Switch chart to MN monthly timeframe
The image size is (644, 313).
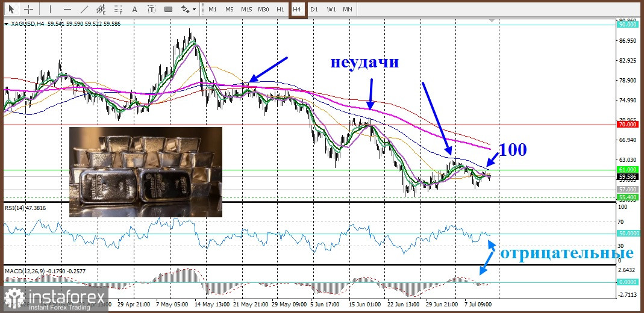tap(348, 9)
